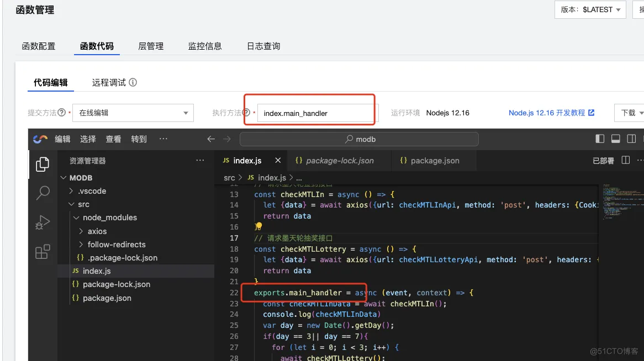Open the Explorer files icon in activity bar
The height and width of the screenshot is (361, 644).
point(43,164)
